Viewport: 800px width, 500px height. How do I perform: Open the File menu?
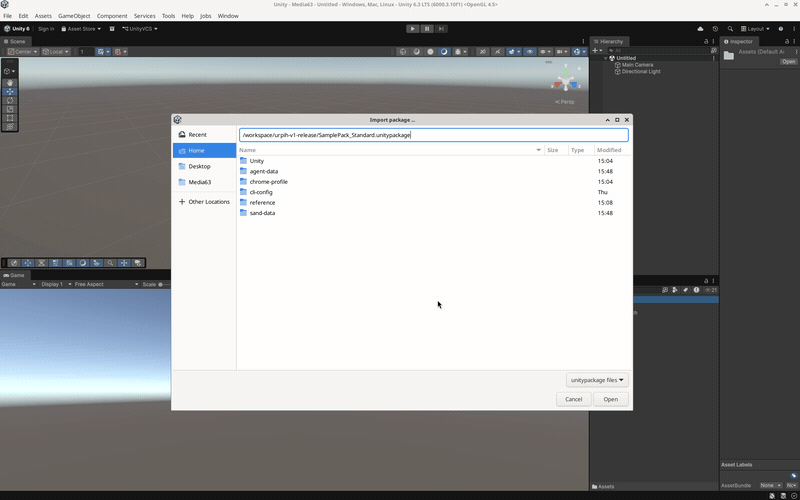click(8, 16)
